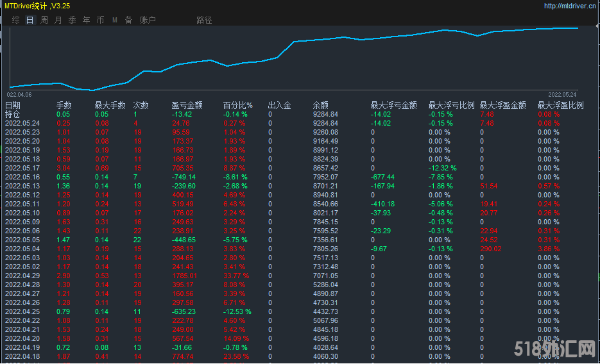Viewport: 600px width, 364px height.
Task: Select the 2022.05.16 row date
Action: click(x=22, y=177)
